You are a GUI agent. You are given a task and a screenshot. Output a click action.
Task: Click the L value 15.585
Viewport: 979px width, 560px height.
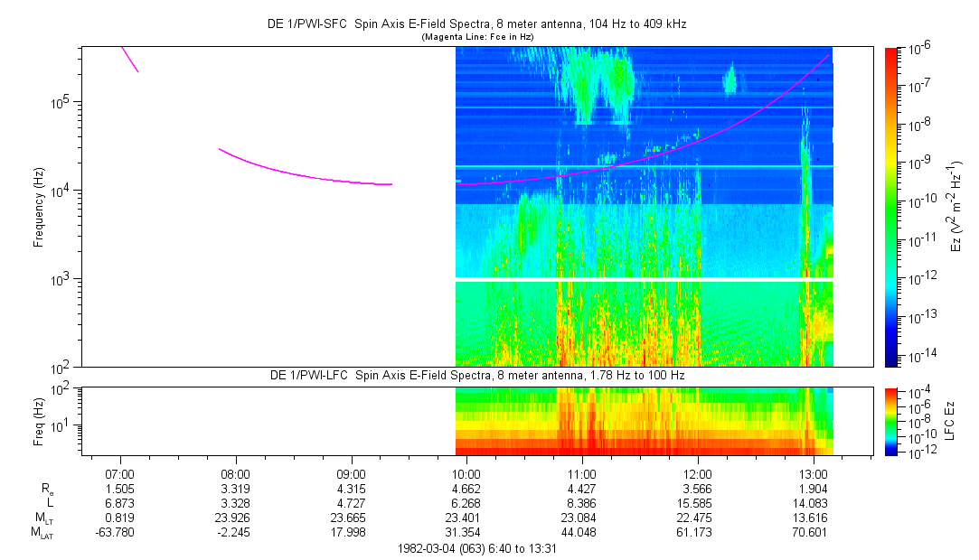(x=698, y=503)
